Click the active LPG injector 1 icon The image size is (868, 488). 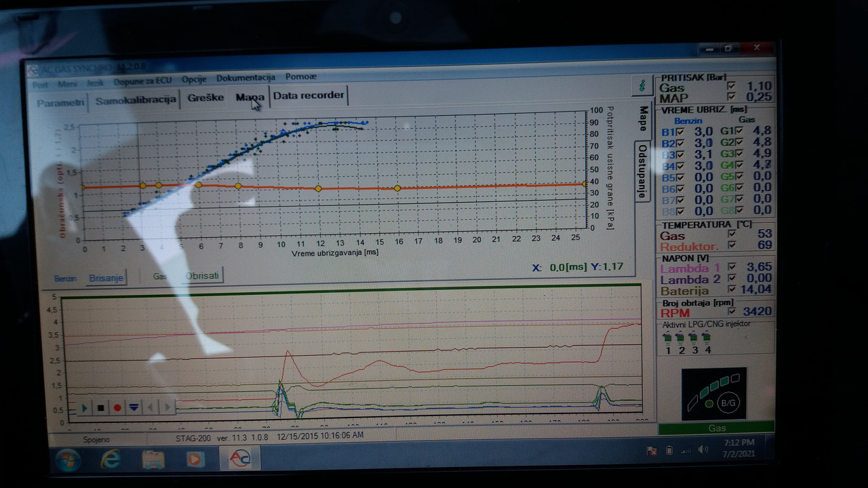[667, 338]
